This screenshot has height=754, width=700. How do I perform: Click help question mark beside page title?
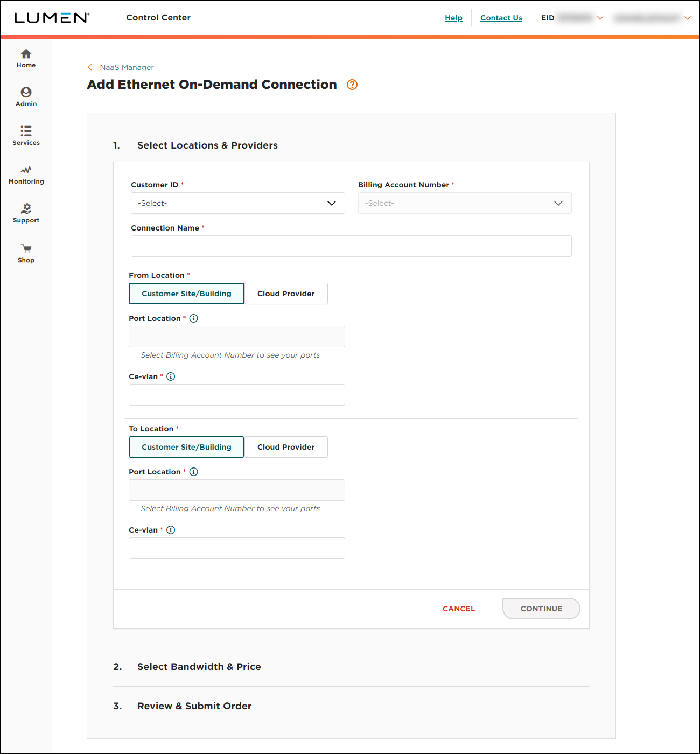point(352,85)
